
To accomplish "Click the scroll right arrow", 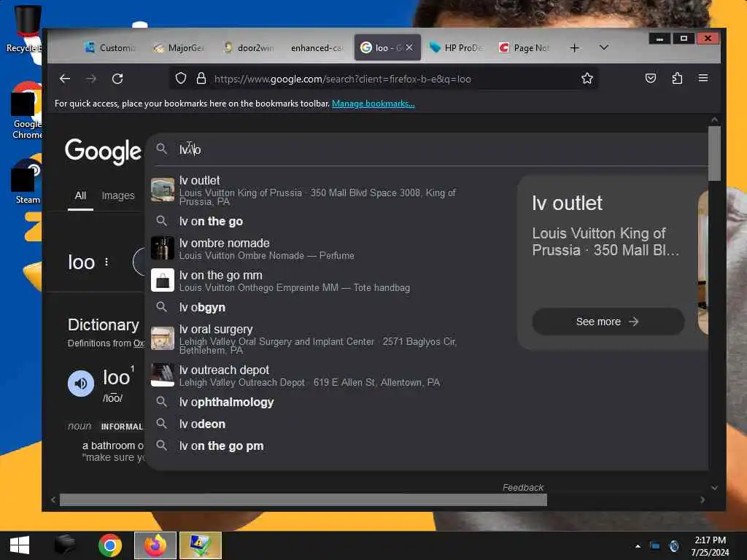I will pos(703,499).
